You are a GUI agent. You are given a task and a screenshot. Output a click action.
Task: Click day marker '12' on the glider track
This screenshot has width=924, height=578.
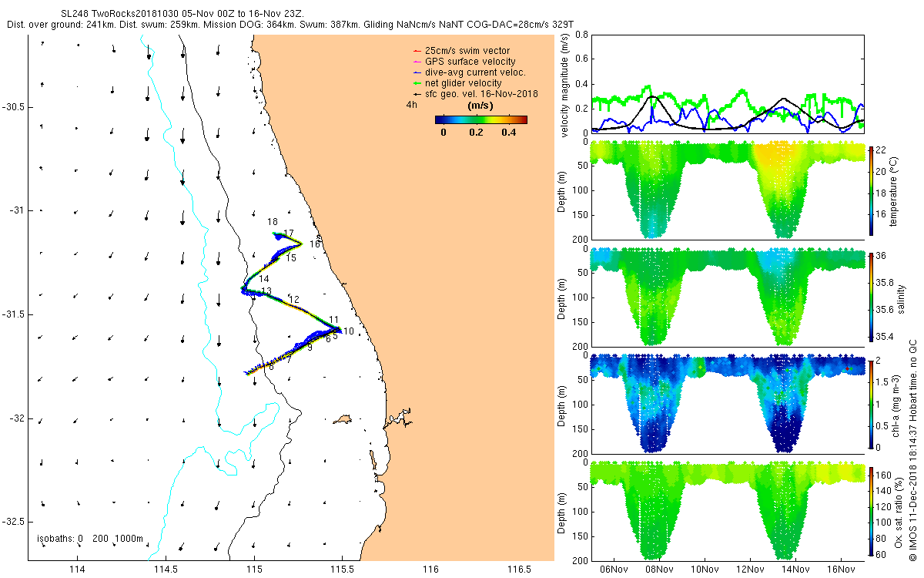pos(293,299)
